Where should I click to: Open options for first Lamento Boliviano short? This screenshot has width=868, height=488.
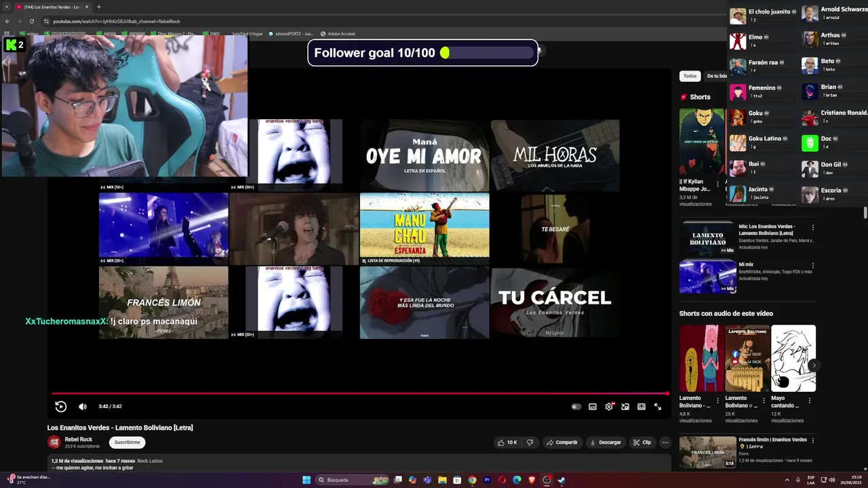click(x=718, y=401)
